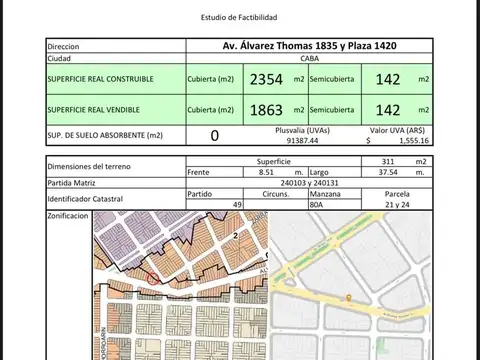The image size is (480, 360).
Task: Select the title 'Estudio de Factibilidad'
Action: [239, 17]
